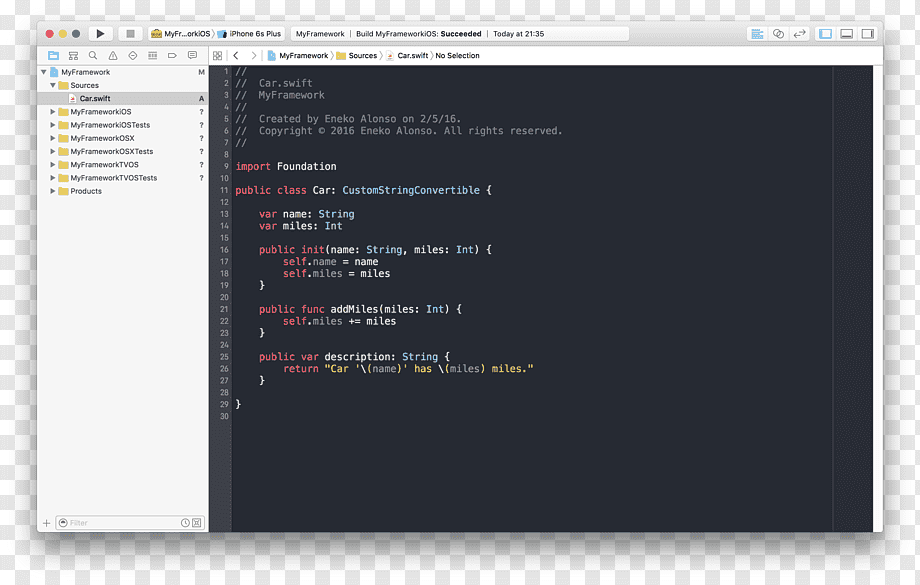
Task: Choose the iPhone 6s Plus destination
Action: [250, 34]
